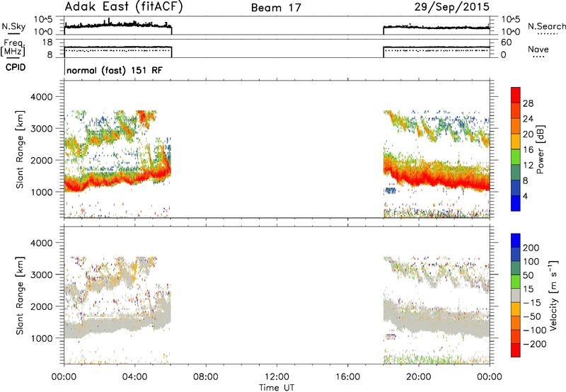Click the "16:00" time axis label
The width and height of the screenshot is (566, 392).
click(347, 377)
